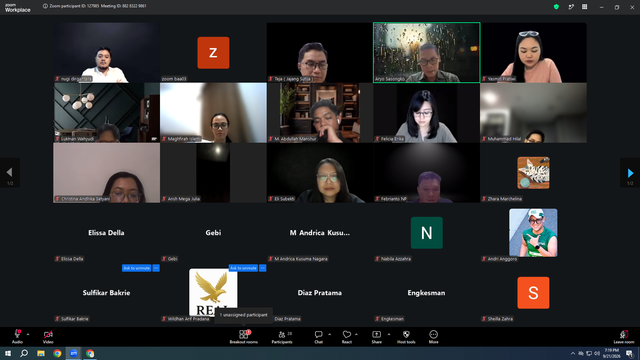Select Elissa Della name tile
Viewport: 640px width, 360px height.
coord(107,233)
